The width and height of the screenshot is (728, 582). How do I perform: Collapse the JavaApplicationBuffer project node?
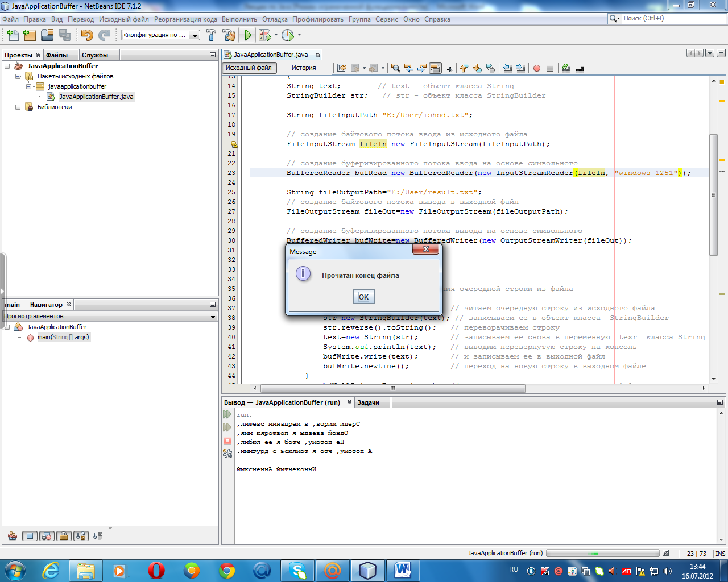(x=7, y=66)
